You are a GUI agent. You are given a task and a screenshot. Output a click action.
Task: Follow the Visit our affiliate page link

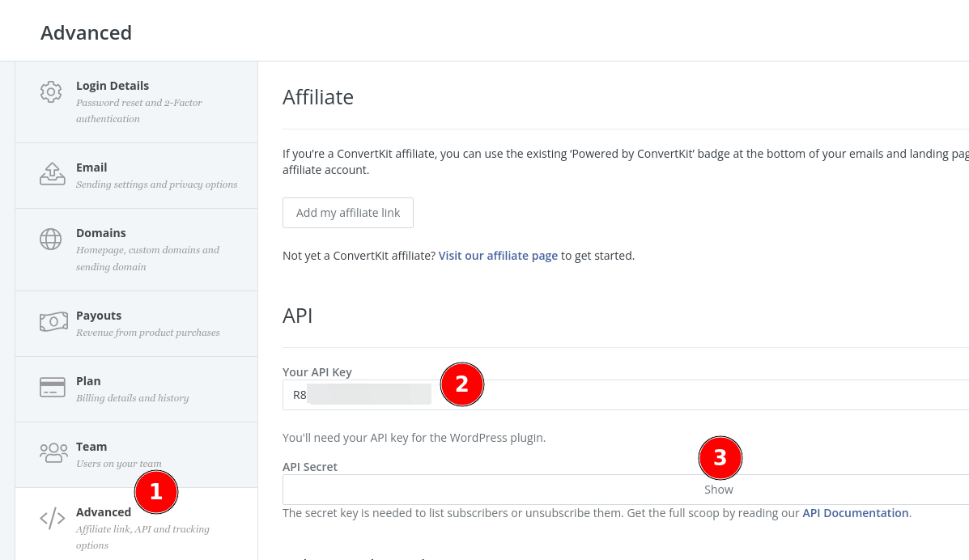tap(498, 256)
